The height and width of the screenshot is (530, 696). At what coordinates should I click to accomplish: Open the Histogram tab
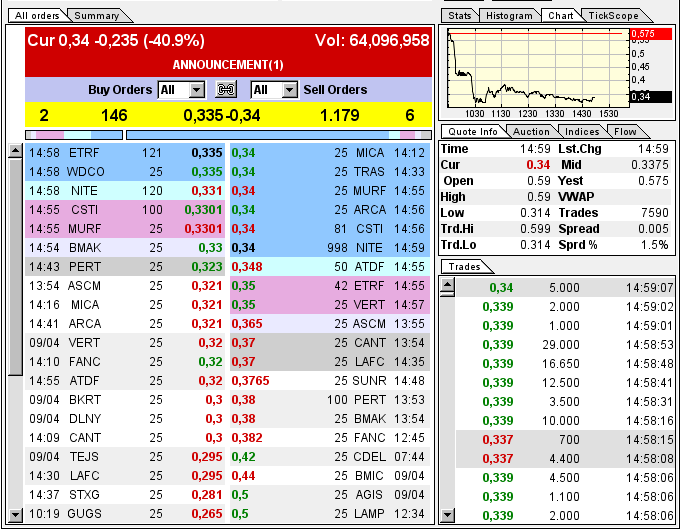click(x=509, y=16)
